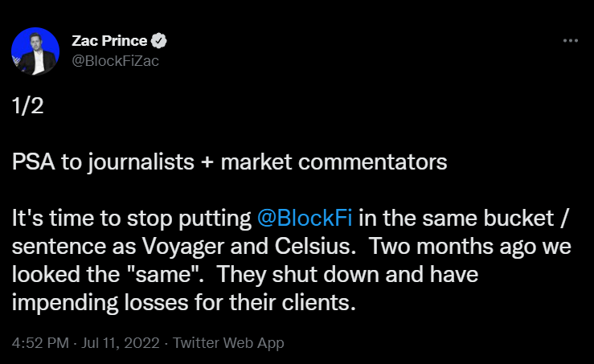Open Zac Prince's profile avatar
594x364 pixels.
pos(35,51)
